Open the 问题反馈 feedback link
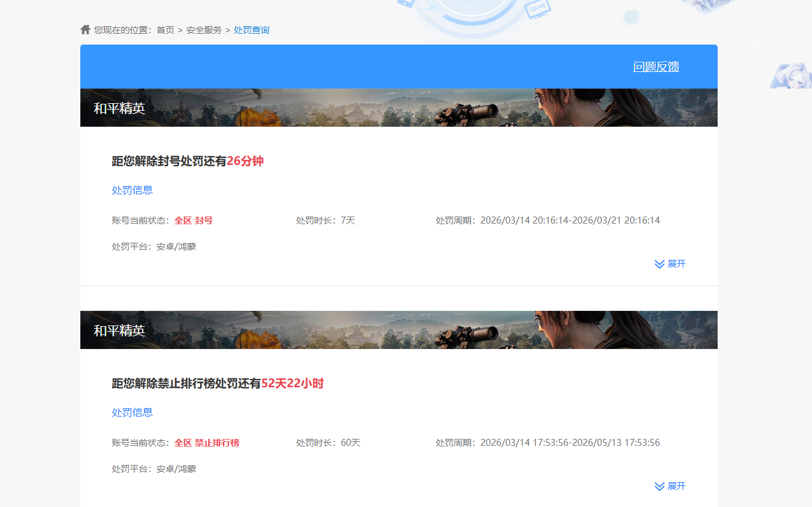The width and height of the screenshot is (812, 507). coord(656,66)
